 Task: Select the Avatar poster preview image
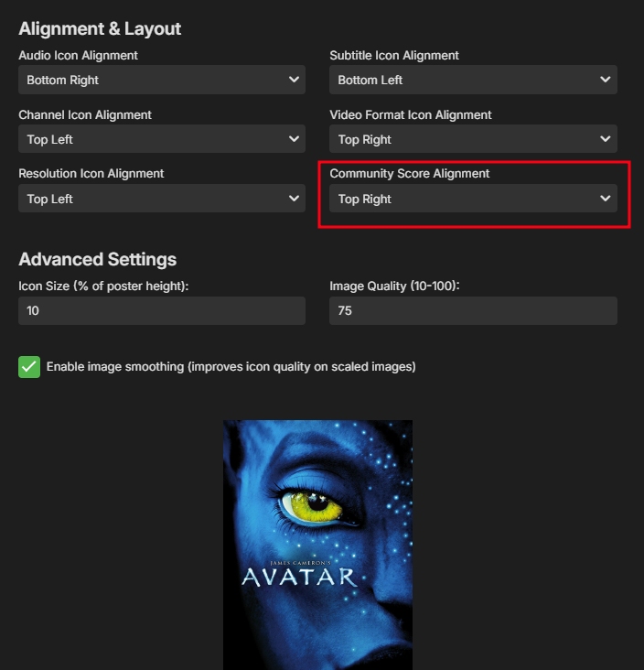pyautogui.click(x=317, y=545)
